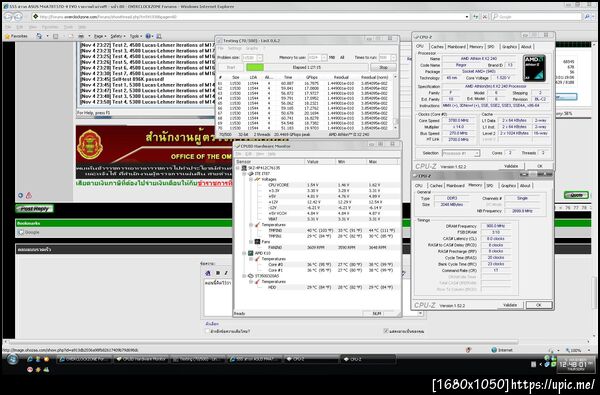600x395 pixels.
Task: Click the GFlops column header in LinX
Action: (312, 77)
